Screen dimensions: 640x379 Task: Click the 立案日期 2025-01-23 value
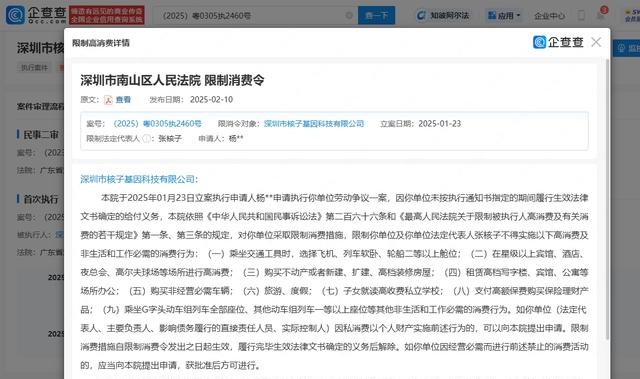point(440,124)
